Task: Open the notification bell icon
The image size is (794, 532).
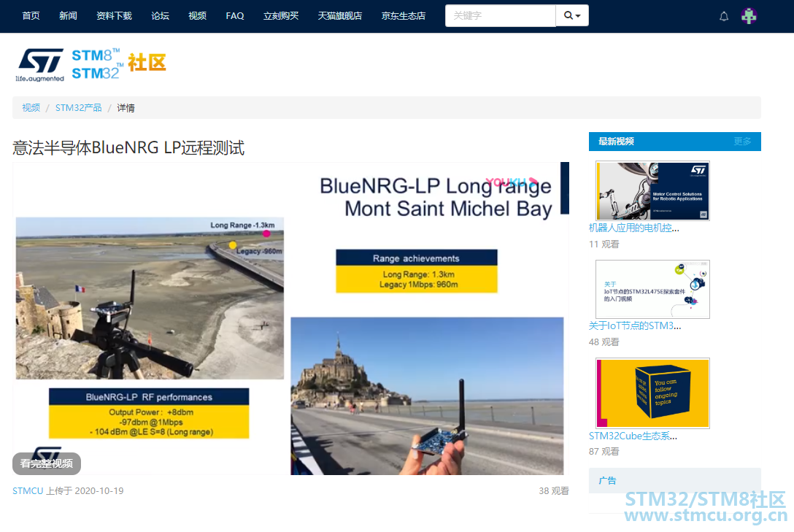Action: 724,16
